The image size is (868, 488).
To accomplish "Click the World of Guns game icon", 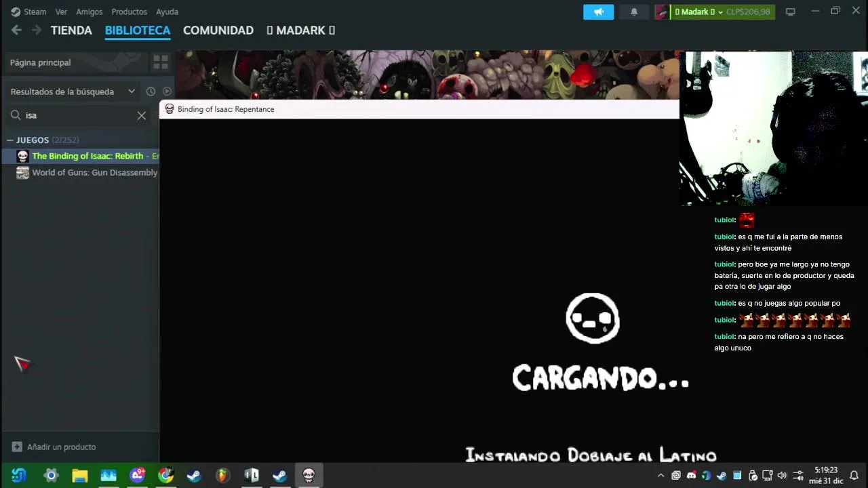I will [22, 173].
